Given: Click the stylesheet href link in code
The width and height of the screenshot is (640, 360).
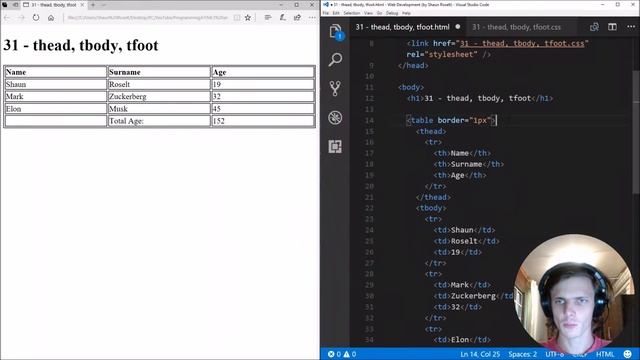Looking at the screenshot, I should click(522, 43).
